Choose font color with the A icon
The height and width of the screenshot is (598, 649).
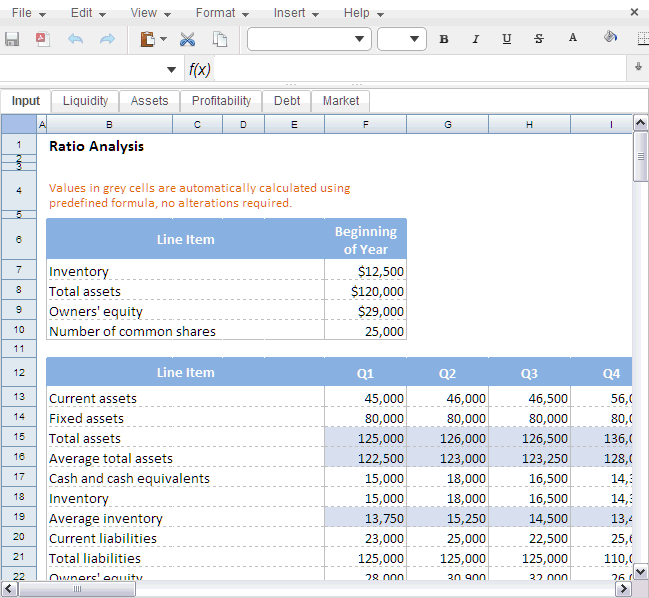pyautogui.click(x=573, y=38)
